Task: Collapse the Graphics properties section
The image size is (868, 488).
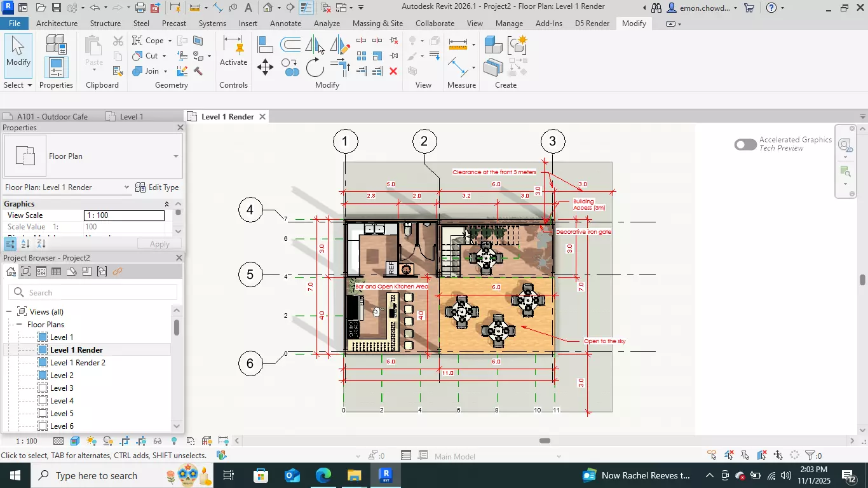Action: point(167,204)
